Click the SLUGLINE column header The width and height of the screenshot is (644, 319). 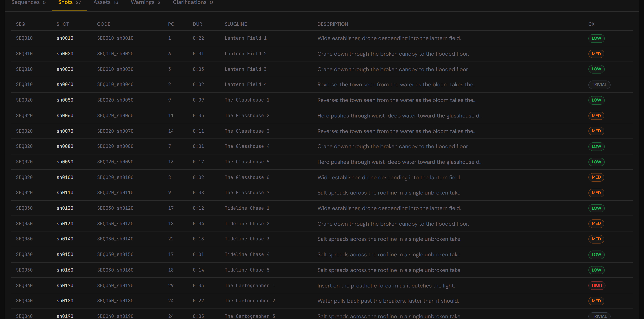point(235,24)
